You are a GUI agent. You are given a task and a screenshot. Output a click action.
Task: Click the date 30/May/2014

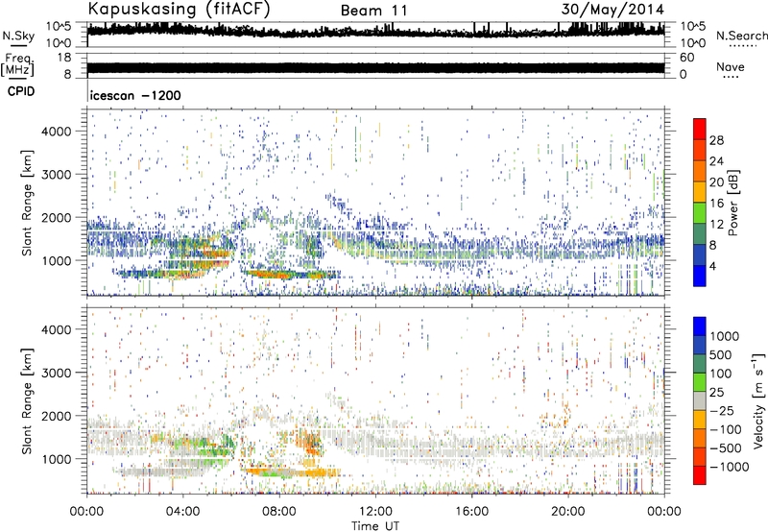tap(612, 10)
